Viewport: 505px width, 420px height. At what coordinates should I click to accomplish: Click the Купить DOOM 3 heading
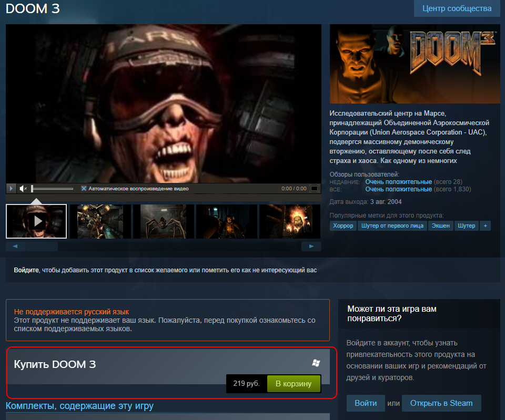point(55,364)
